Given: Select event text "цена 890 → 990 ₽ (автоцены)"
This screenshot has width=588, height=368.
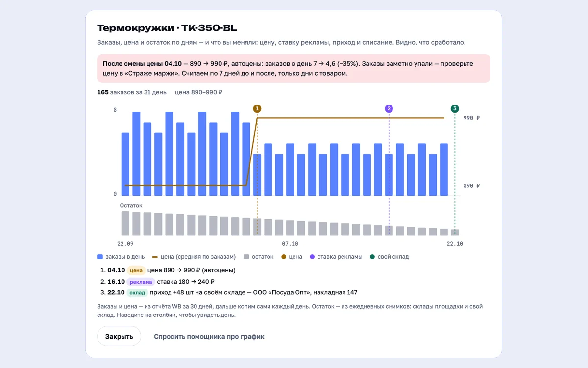Looking at the screenshot, I should (x=192, y=270).
